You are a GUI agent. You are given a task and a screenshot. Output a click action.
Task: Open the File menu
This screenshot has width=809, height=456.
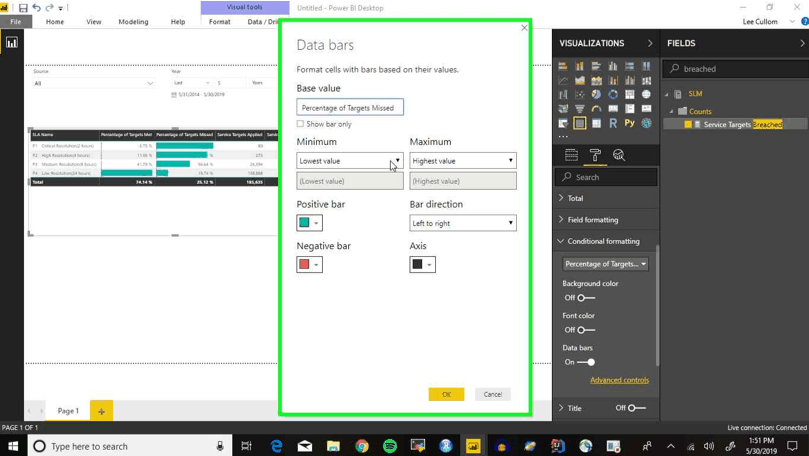pyautogui.click(x=16, y=22)
